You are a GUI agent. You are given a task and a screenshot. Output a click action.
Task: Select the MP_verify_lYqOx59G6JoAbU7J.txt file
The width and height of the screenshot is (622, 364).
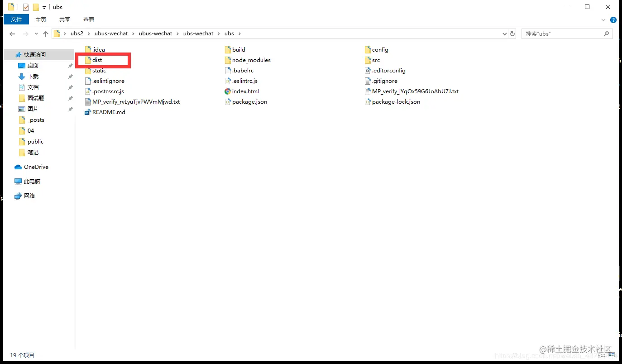click(x=411, y=91)
